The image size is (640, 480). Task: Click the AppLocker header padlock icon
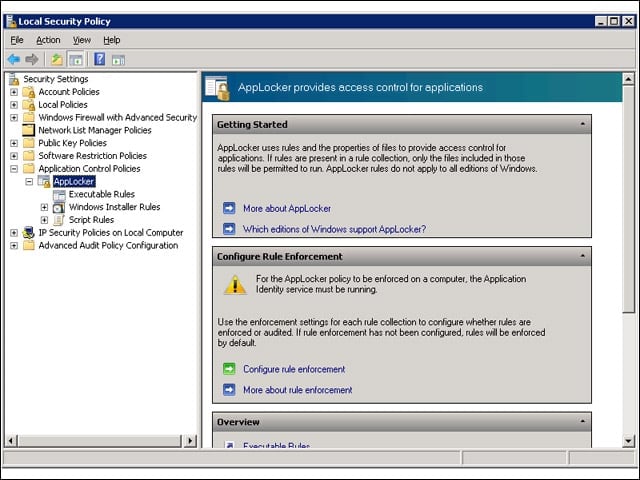click(x=217, y=87)
